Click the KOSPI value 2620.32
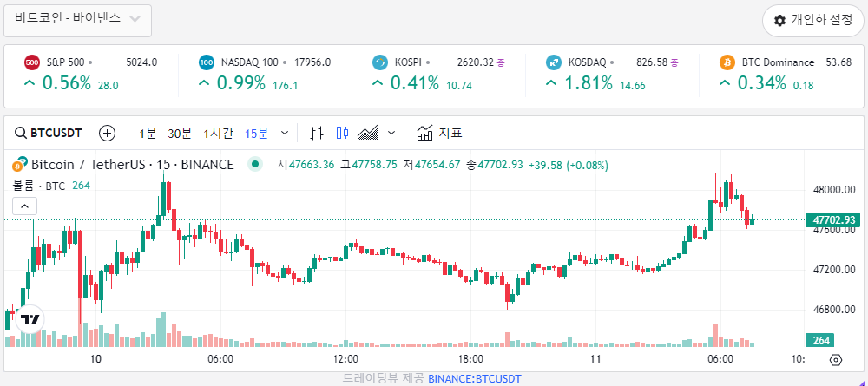868x386 pixels. [x=475, y=62]
